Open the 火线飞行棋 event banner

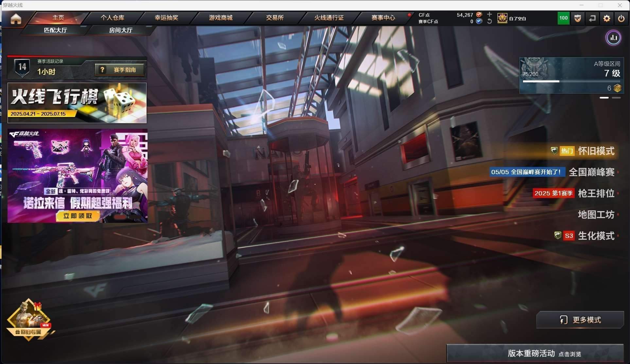point(77,103)
